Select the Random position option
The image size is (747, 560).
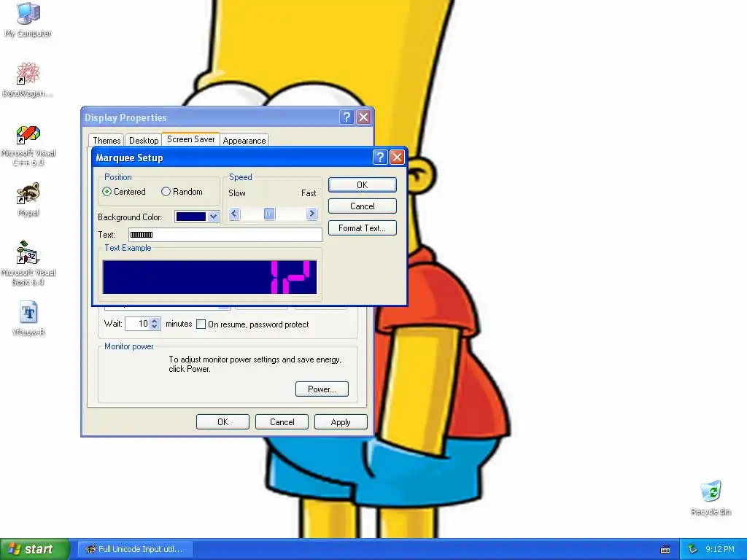[x=182, y=192]
